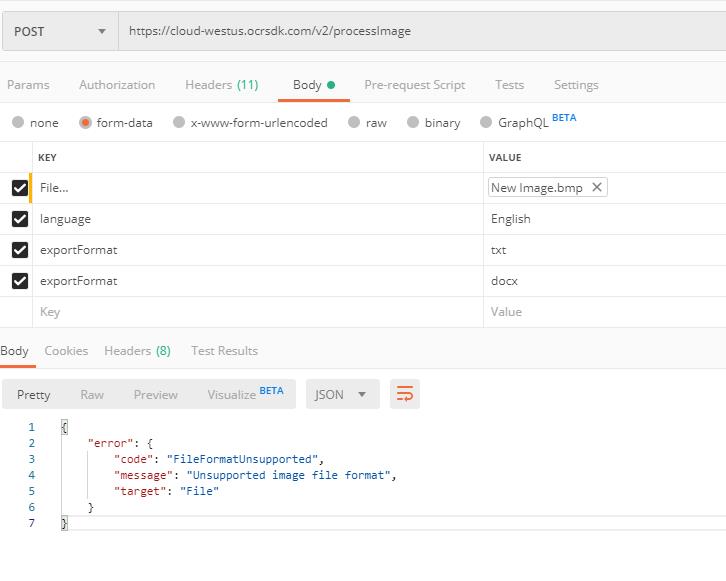Open the response Body tab
The width and height of the screenshot is (726, 581).
click(14, 351)
